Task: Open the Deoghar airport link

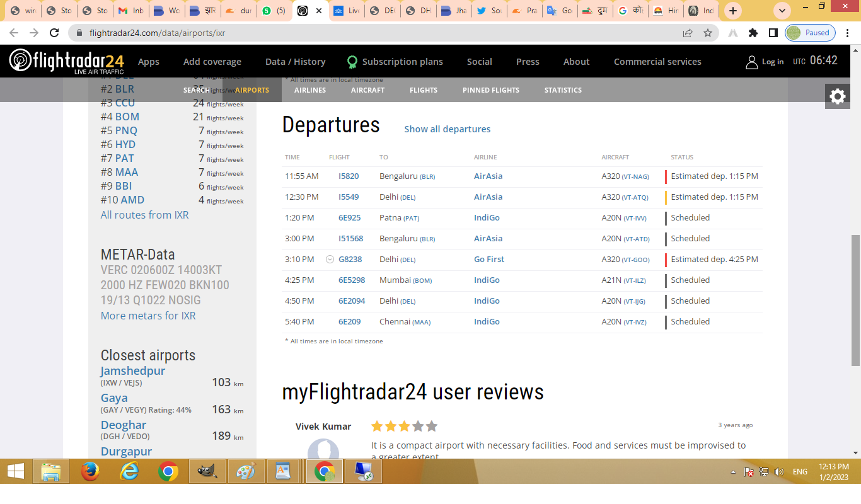Action: click(124, 425)
